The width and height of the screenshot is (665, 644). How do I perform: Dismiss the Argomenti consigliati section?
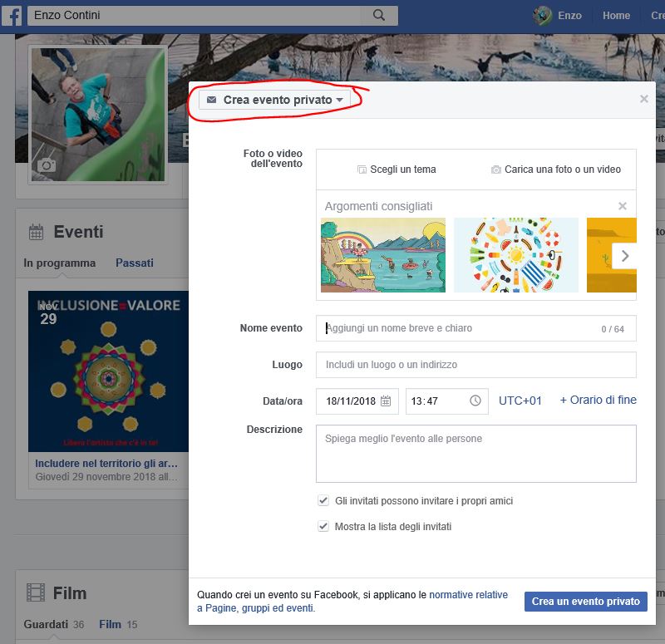click(623, 206)
